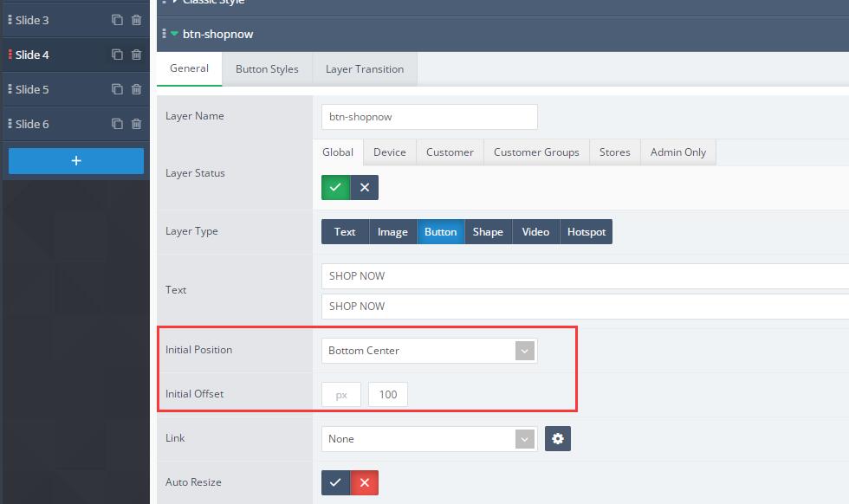Switch to the General tab
The height and width of the screenshot is (504, 849).
click(189, 68)
